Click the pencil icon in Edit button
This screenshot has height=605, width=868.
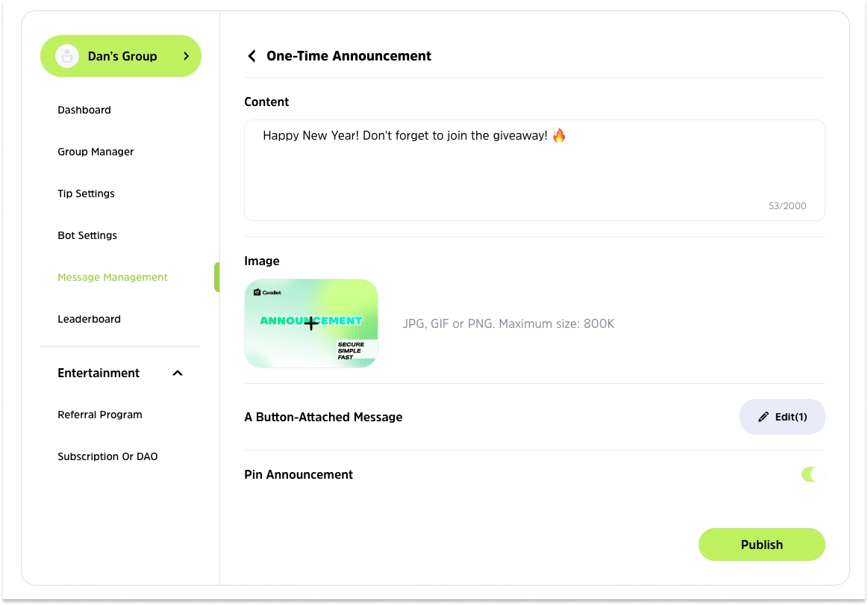tap(763, 417)
